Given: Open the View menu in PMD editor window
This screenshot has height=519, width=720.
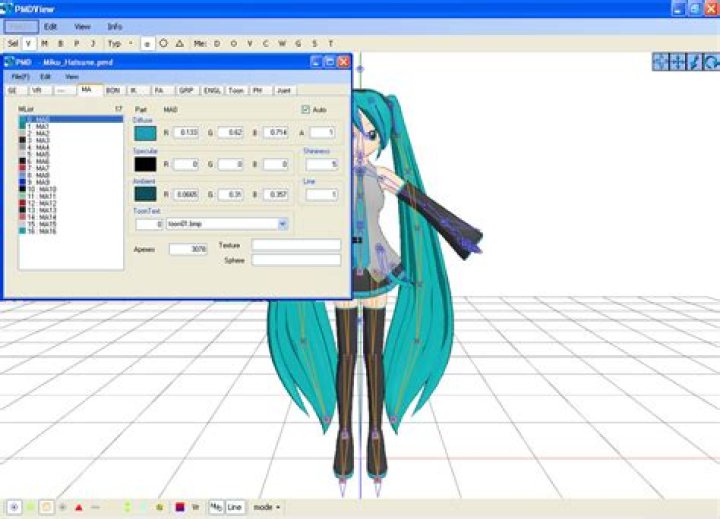Looking at the screenshot, I should click(72, 77).
